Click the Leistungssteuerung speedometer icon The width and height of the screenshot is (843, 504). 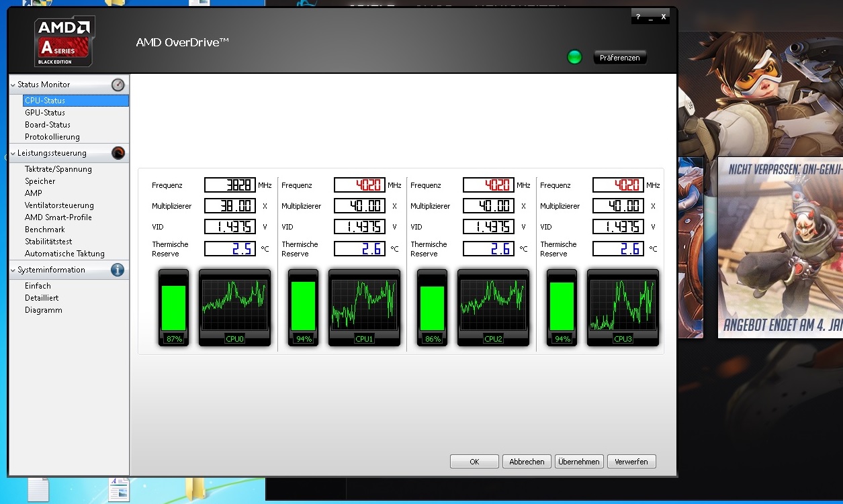[x=118, y=153]
